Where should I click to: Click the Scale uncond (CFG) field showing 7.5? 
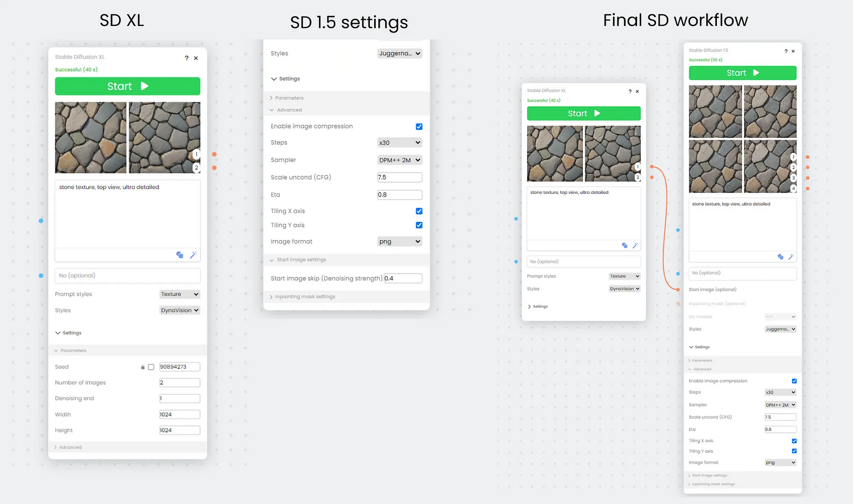pyautogui.click(x=400, y=178)
